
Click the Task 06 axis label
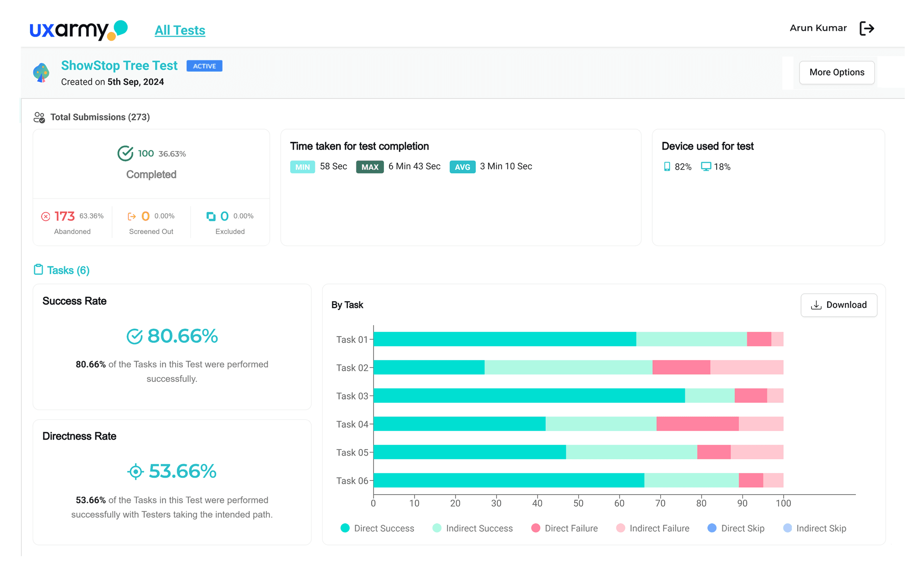point(352,481)
